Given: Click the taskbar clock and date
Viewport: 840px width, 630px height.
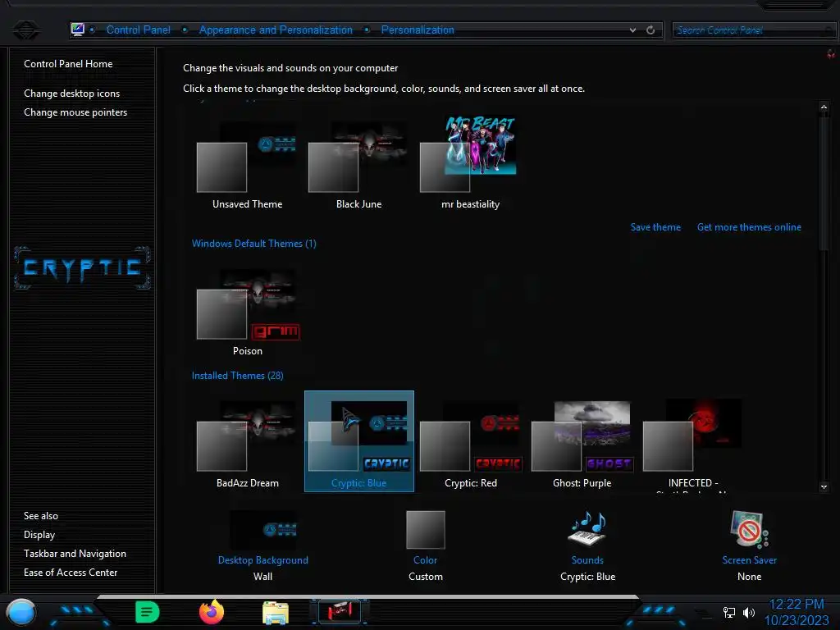Looking at the screenshot, I should 797,612.
